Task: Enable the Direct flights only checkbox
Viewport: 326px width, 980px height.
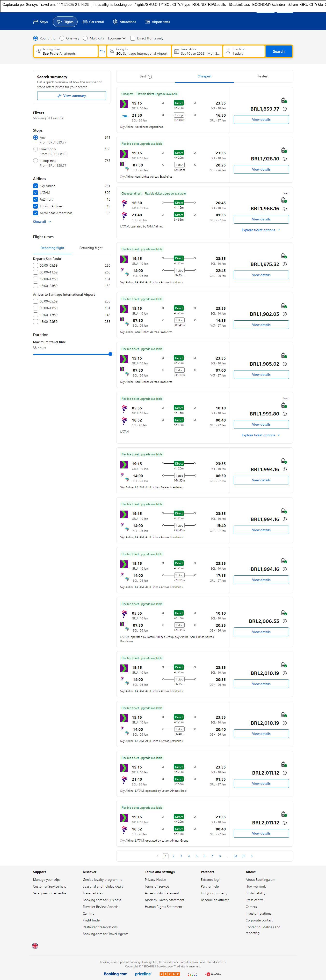Action: click(x=133, y=38)
